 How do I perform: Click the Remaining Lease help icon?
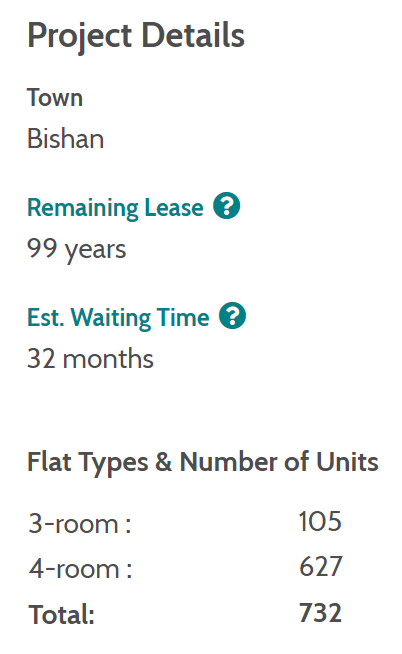point(226,206)
